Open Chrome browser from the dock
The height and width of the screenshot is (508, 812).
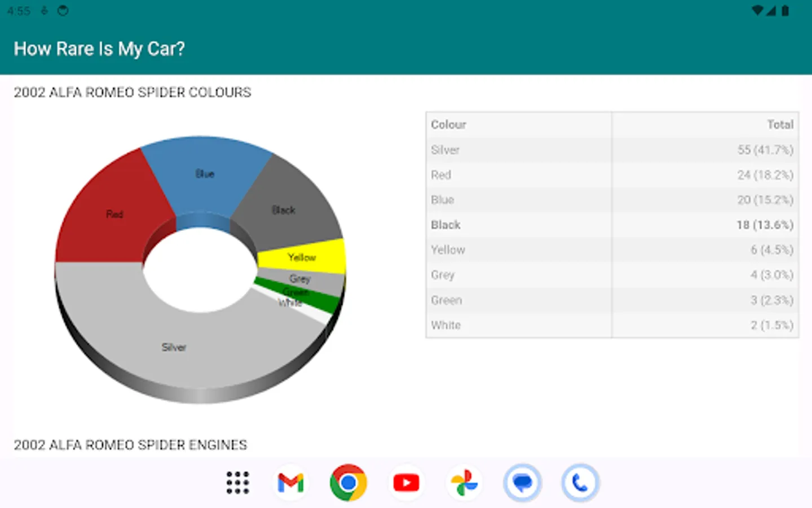[348, 483]
